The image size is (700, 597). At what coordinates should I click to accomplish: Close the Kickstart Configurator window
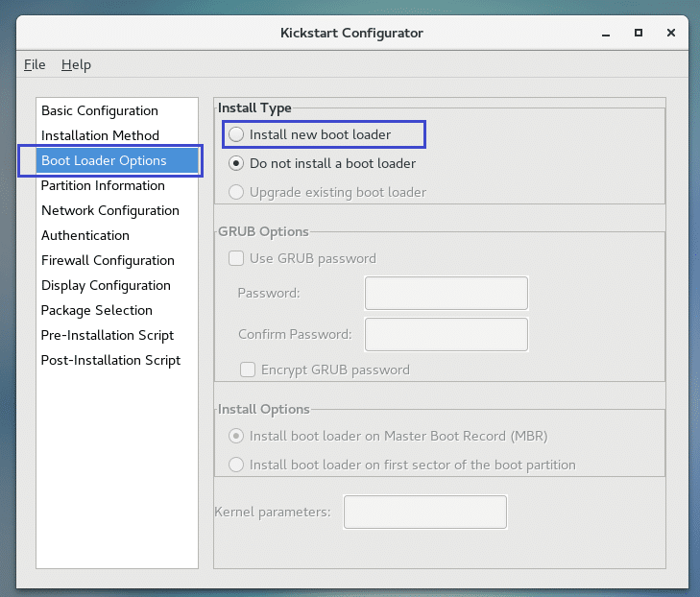point(669,33)
